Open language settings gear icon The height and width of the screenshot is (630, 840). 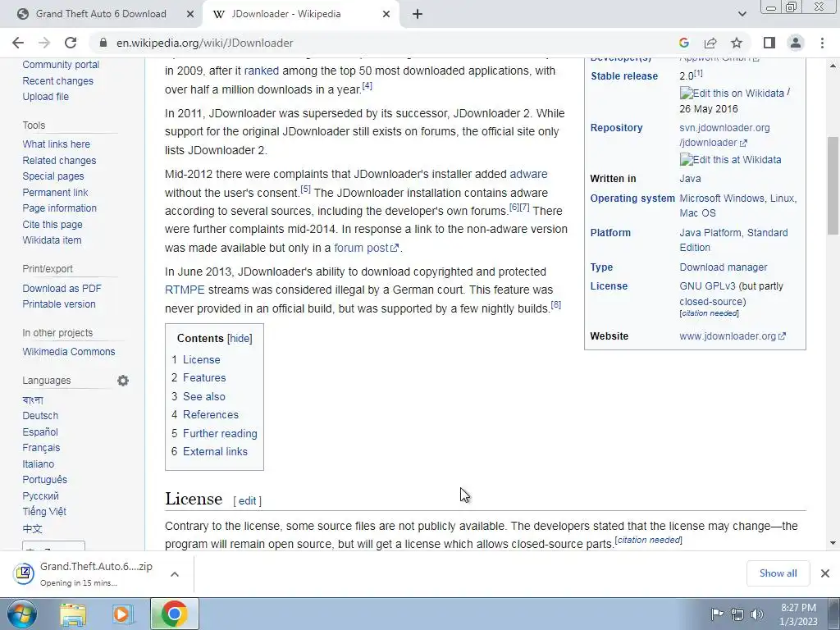(x=123, y=381)
